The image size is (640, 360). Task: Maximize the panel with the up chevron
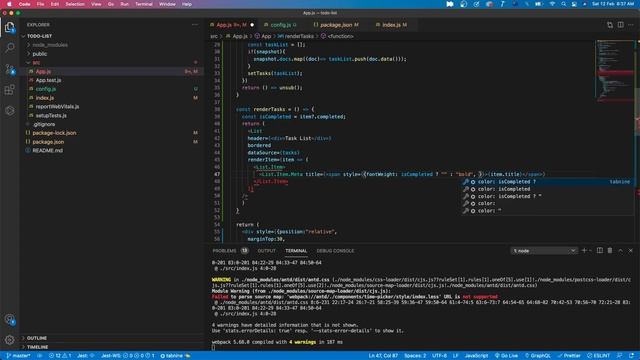(x=620, y=251)
